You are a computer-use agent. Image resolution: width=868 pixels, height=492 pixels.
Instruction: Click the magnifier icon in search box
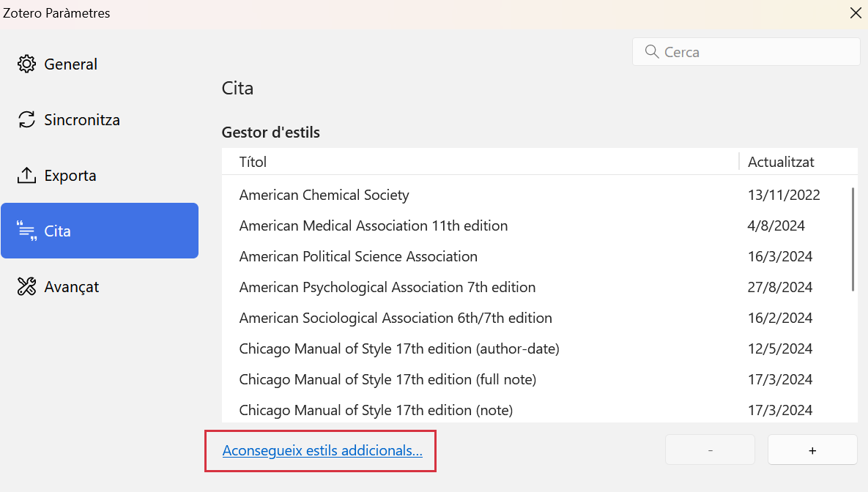point(652,52)
